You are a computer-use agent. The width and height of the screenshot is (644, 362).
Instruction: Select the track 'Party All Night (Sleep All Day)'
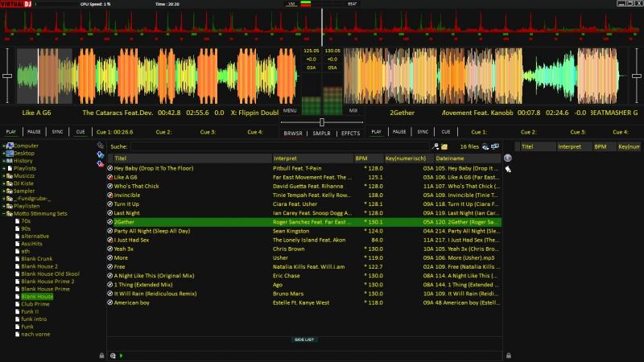[152, 231]
